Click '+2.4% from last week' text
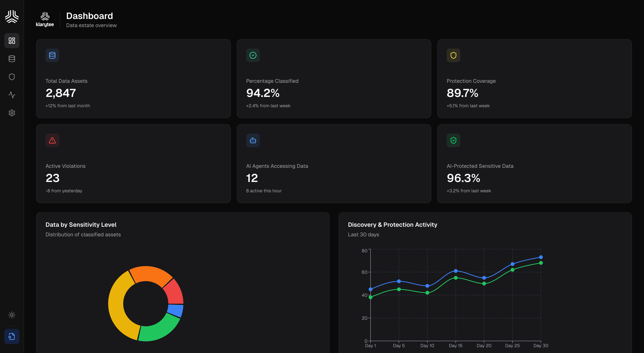The height and width of the screenshot is (353, 644). [x=268, y=106]
